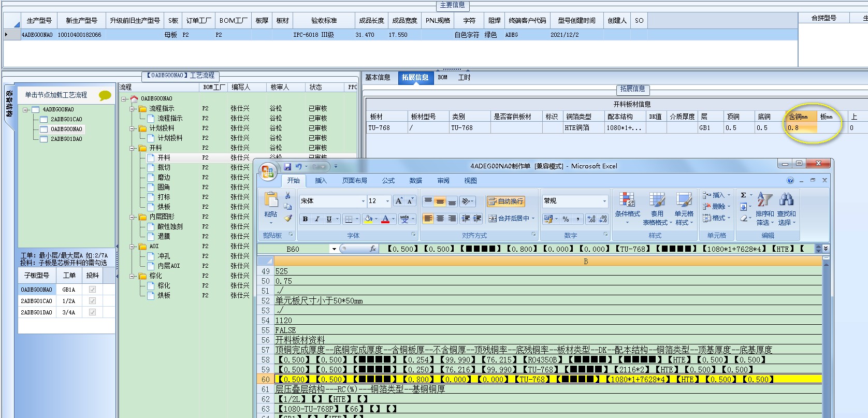Screen dimensions: 868x418
Task: Switch to Excel 公式 ribbon tab
Action: (x=388, y=181)
